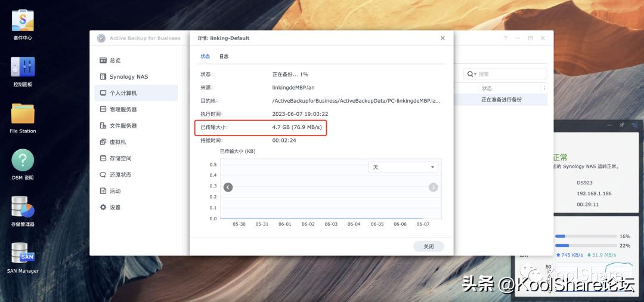The height and width of the screenshot is (302, 644).
Task: Close the linking-Default details dialog with X
Action: click(442, 38)
